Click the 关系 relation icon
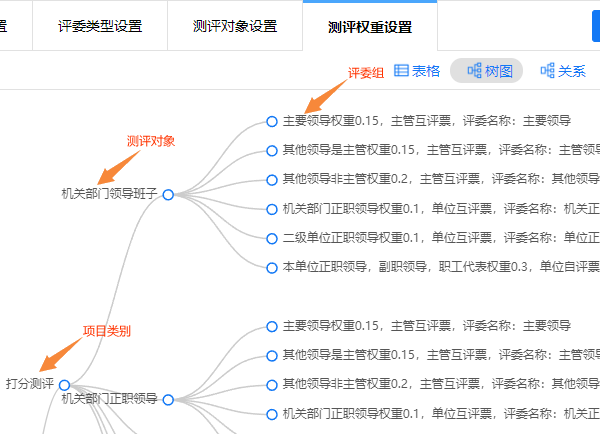Image resolution: width=600 pixels, height=434 pixels. [548, 71]
